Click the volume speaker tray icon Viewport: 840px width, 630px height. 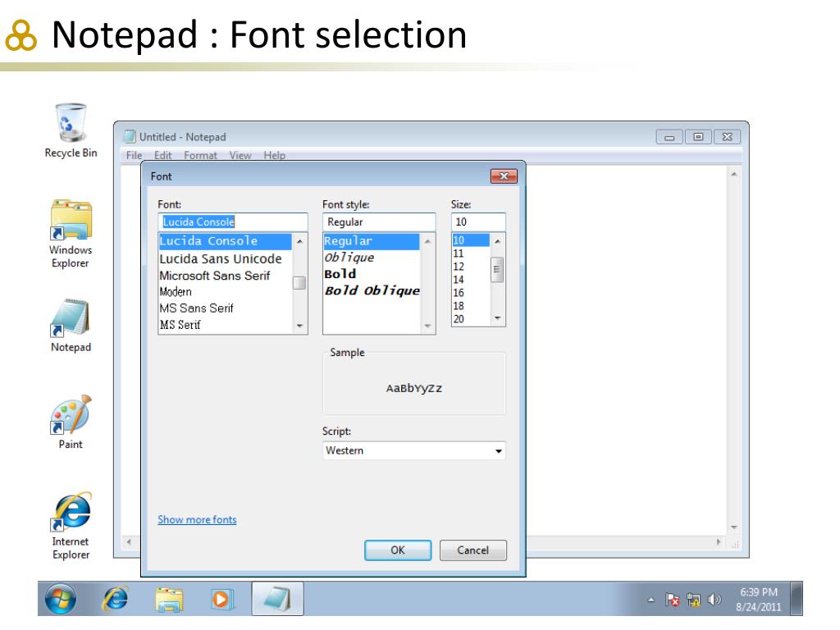[714, 600]
